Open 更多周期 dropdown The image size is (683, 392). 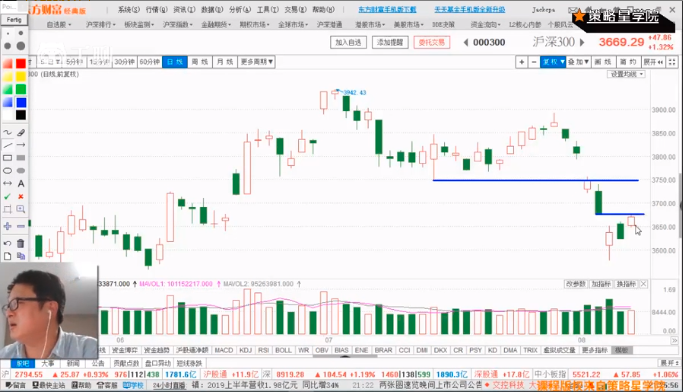point(257,62)
